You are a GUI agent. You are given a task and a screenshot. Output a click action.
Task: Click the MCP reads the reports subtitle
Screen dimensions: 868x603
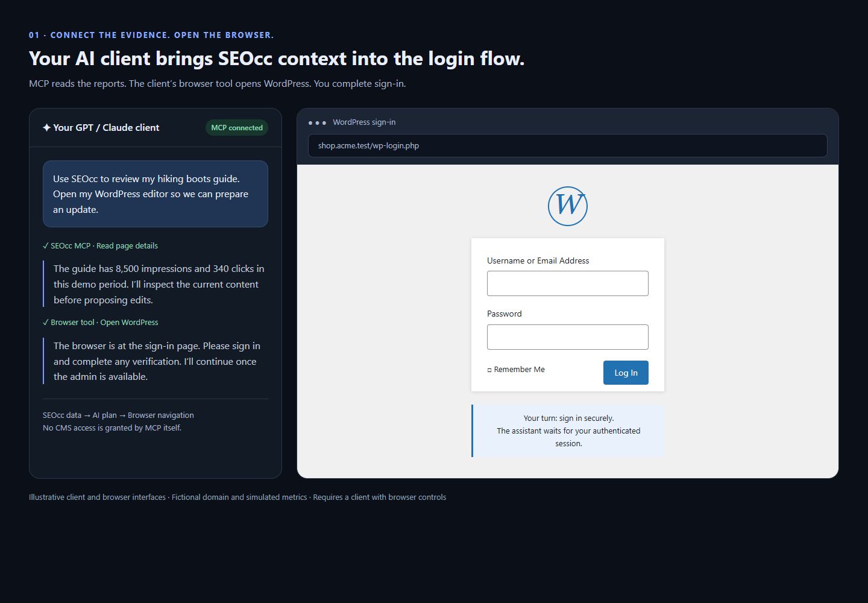pos(218,84)
